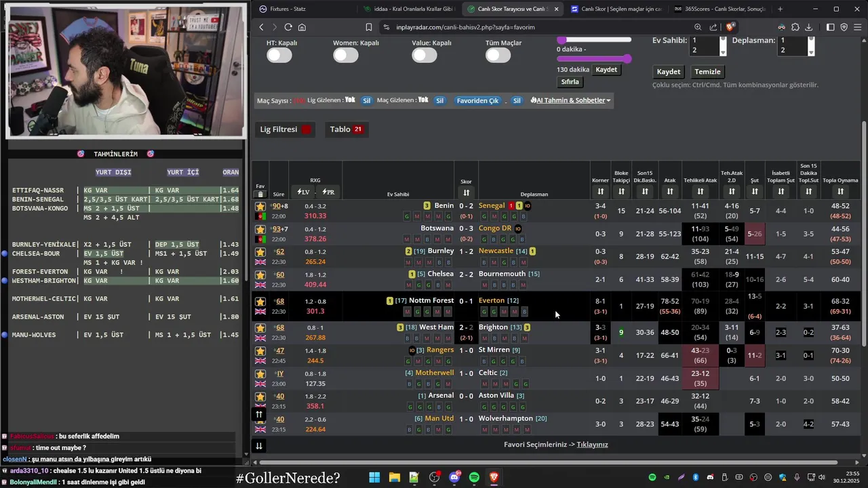Unfavorite the Burnley - Newcastle match star
The width and height of the screenshot is (868, 488).
[x=260, y=252]
